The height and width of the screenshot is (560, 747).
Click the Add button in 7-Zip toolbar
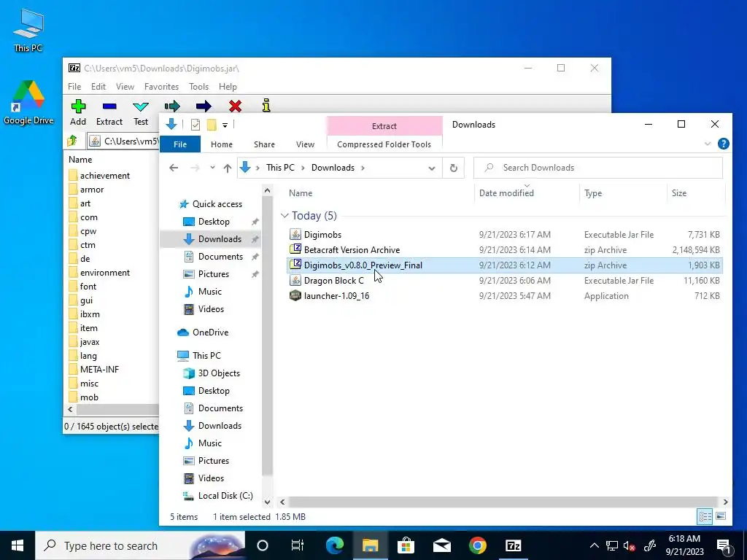tap(78, 113)
